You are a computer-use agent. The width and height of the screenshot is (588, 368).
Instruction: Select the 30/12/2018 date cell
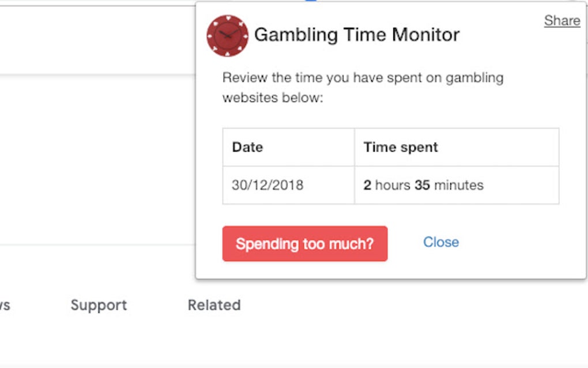click(267, 185)
